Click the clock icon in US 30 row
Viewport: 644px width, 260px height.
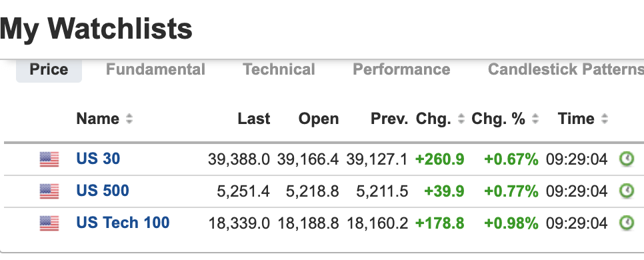[627, 159]
